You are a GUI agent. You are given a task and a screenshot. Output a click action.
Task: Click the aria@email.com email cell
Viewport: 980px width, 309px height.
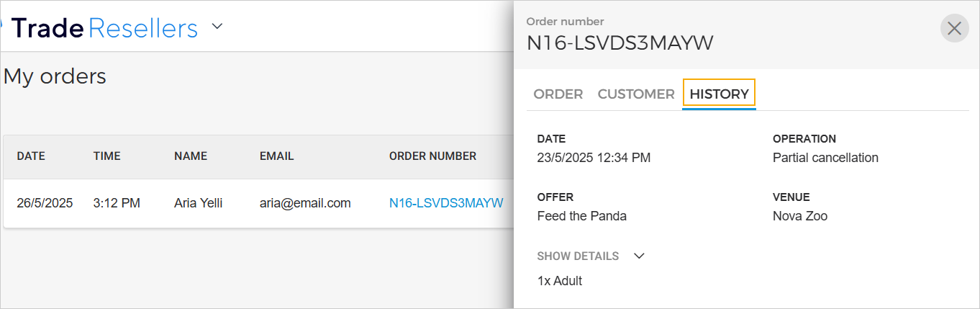pyautogui.click(x=305, y=203)
